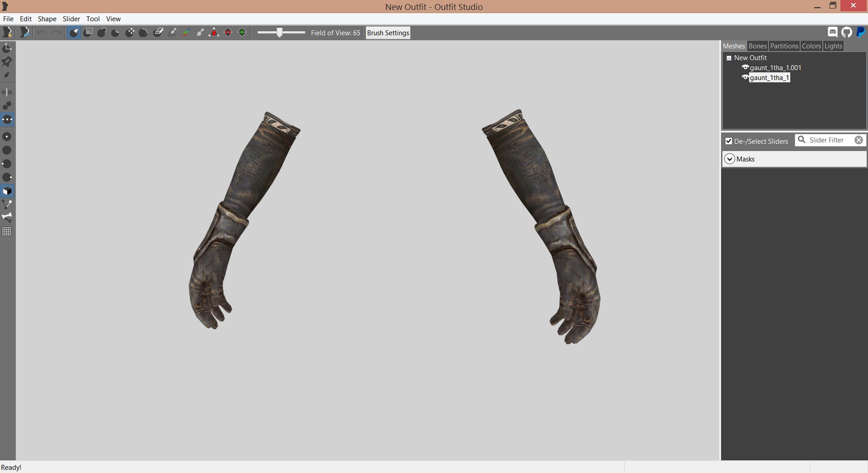This screenshot has width=868, height=473.
Task: Click the right gauntlet model in viewport
Action: click(x=541, y=226)
